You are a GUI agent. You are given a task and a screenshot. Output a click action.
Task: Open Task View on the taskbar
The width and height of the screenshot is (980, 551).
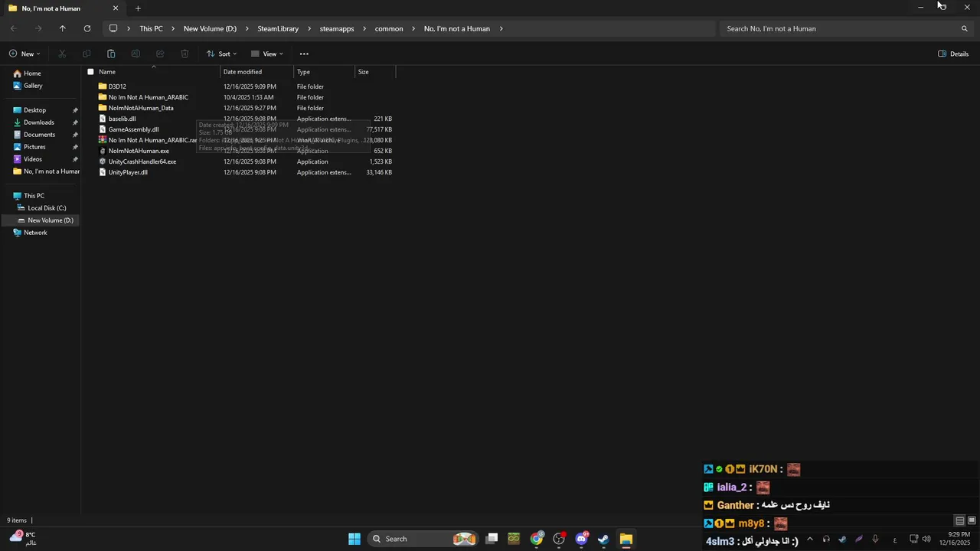click(x=492, y=539)
